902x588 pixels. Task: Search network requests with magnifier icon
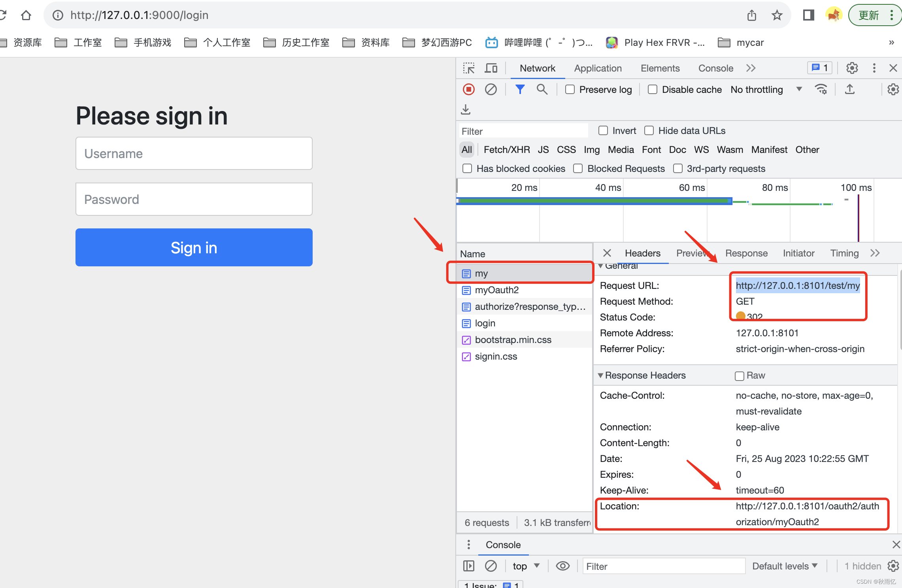click(x=542, y=89)
